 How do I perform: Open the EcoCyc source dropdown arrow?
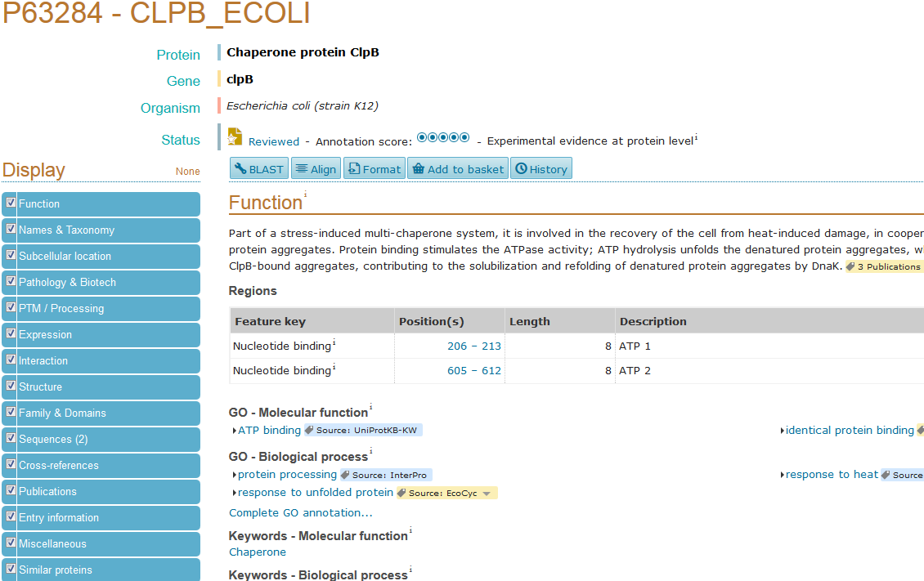coord(487,494)
